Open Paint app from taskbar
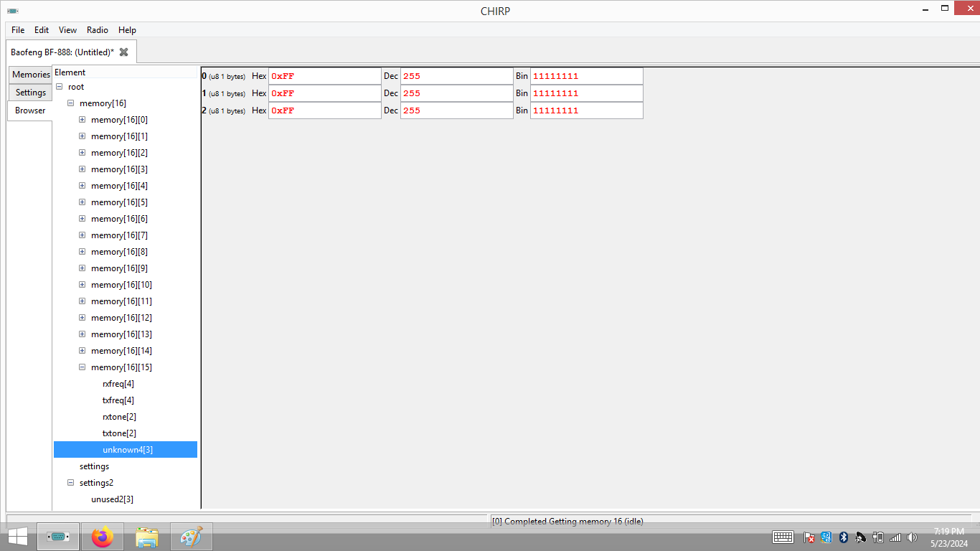Image resolution: width=980 pixels, height=551 pixels. [192, 537]
